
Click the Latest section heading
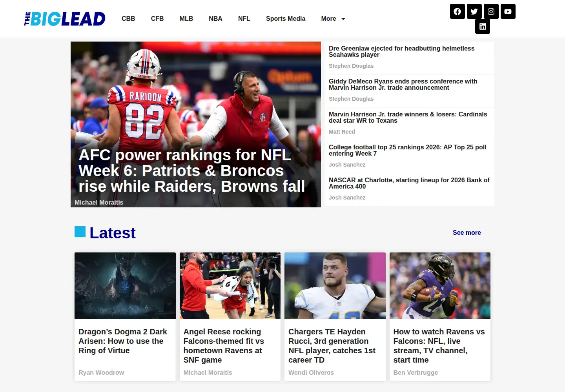[x=112, y=233]
